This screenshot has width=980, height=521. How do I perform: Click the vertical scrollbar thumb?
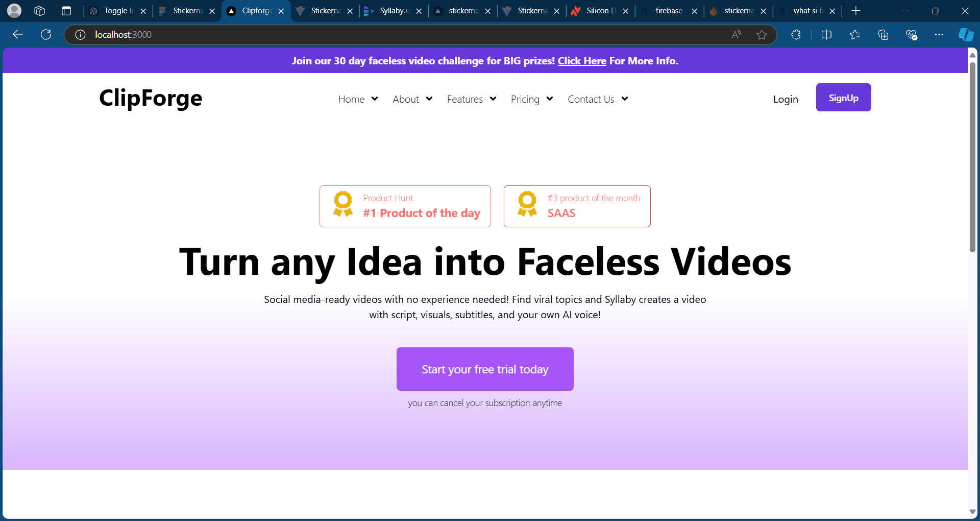pos(972,156)
